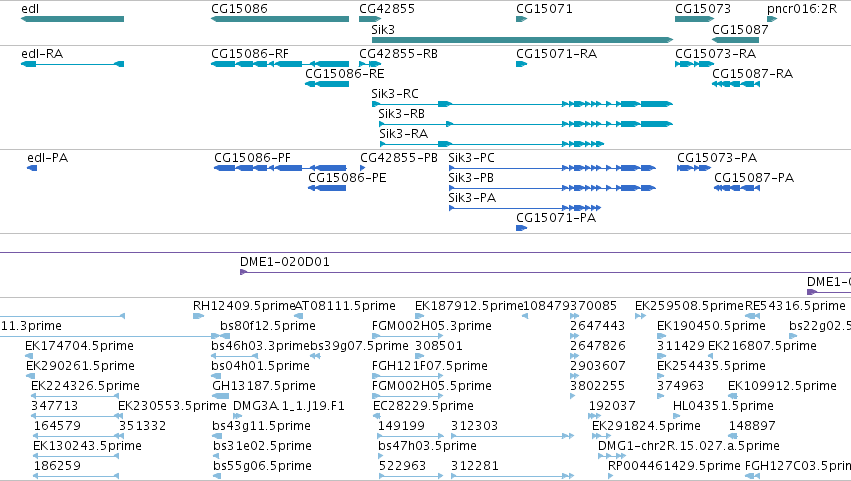Image resolution: width=851 pixels, height=481 pixels.
Task: Click the CG15071-PA protein label
Action: (556, 218)
